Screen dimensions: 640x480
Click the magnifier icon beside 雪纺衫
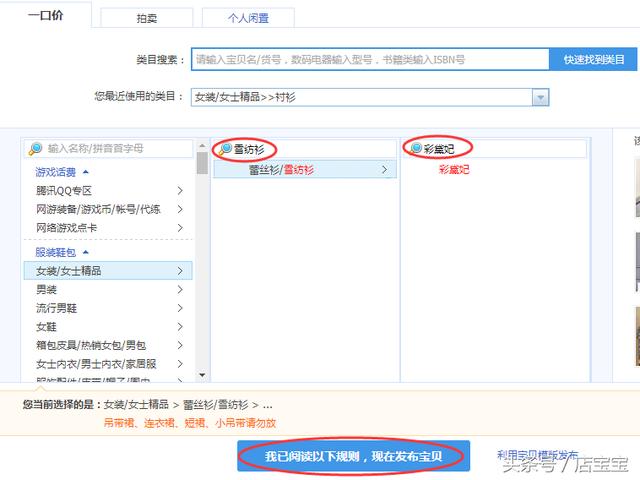(x=225, y=149)
